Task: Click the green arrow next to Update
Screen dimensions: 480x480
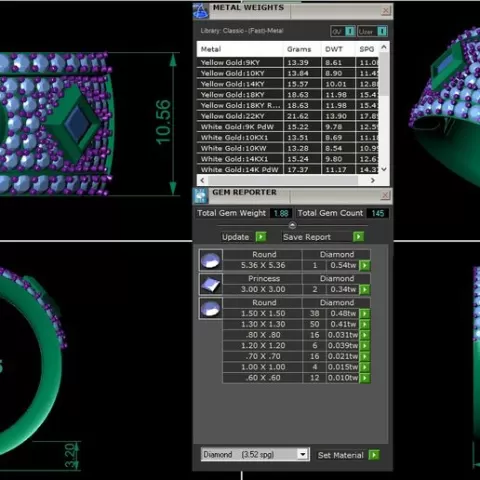Action: (261, 237)
